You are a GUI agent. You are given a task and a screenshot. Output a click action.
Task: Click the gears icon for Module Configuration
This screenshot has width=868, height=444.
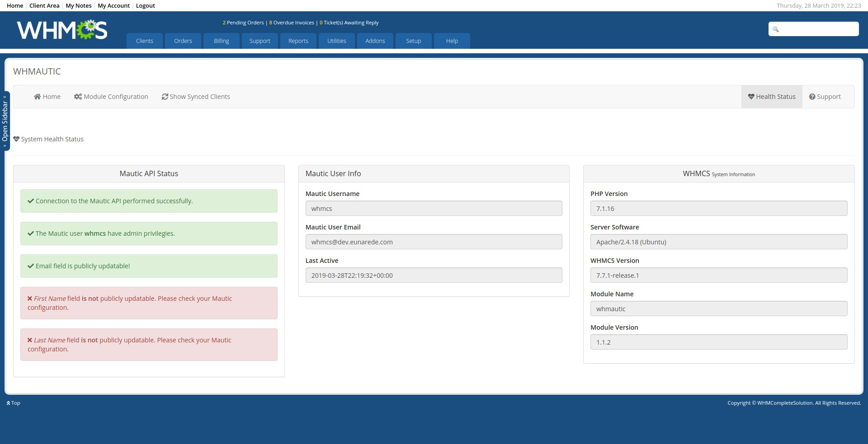pyautogui.click(x=78, y=97)
